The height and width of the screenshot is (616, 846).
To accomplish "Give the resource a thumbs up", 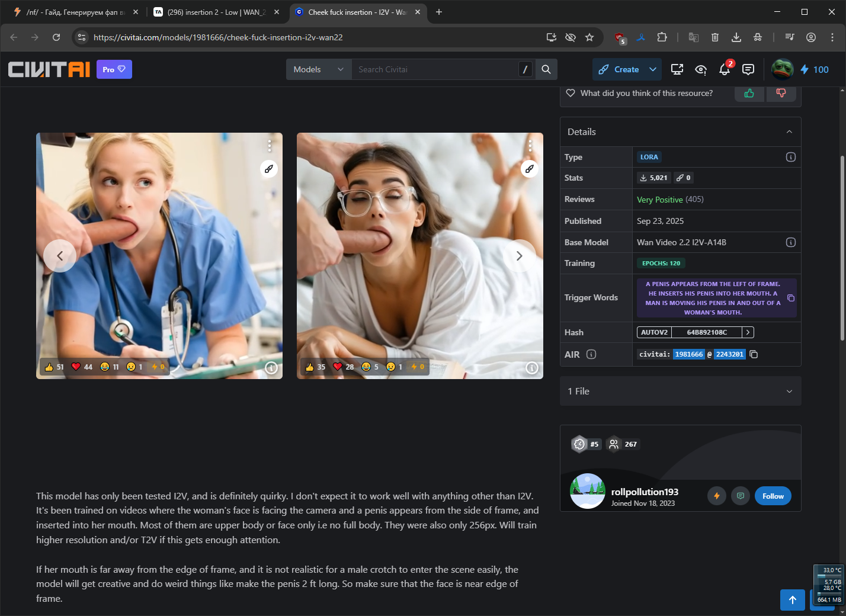I will click(x=749, y=93).
